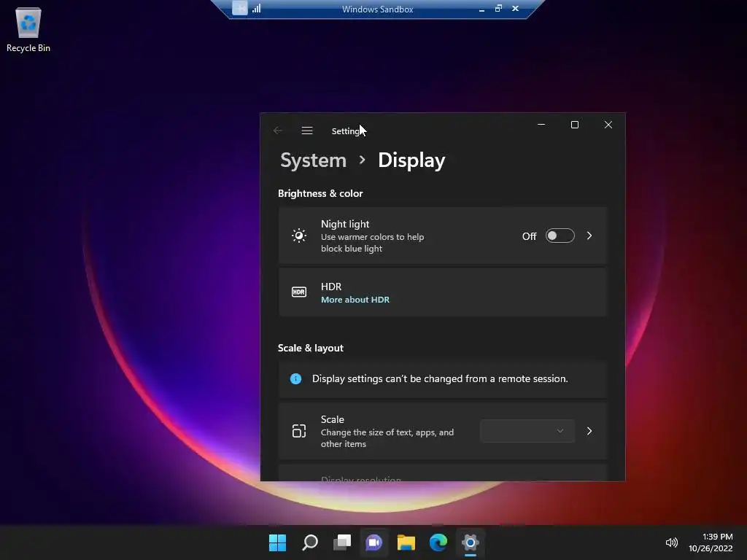The width and height of the screenshot is (747, 560).
Task: Click the Brightness & color section heading
Action: coord(320,193)
